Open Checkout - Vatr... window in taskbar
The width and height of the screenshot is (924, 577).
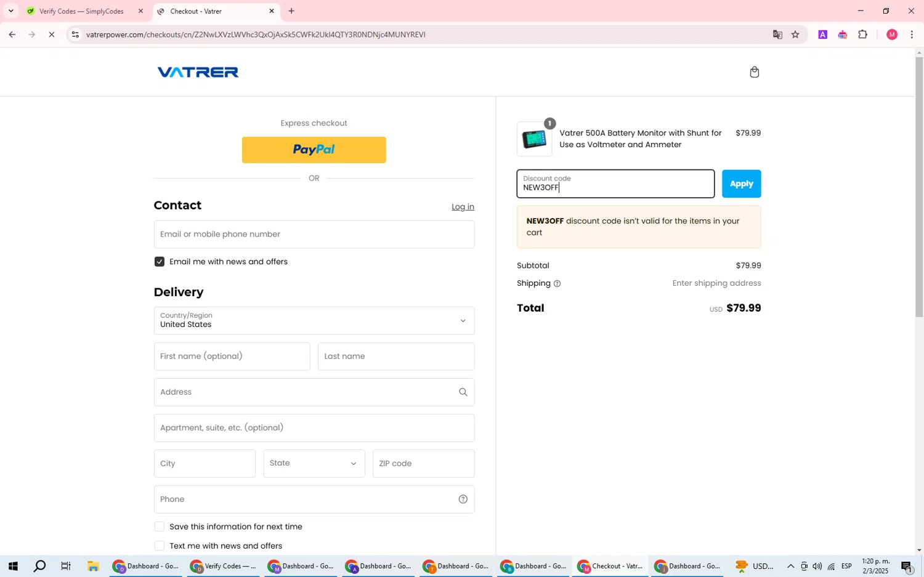coord(610,567)
